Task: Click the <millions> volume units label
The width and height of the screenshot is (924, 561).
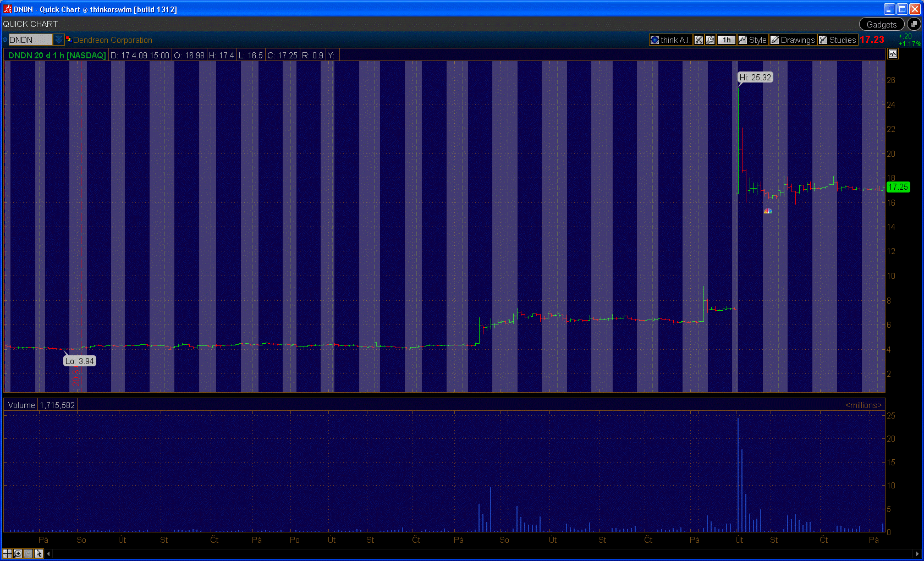Action: coord(864,405)
